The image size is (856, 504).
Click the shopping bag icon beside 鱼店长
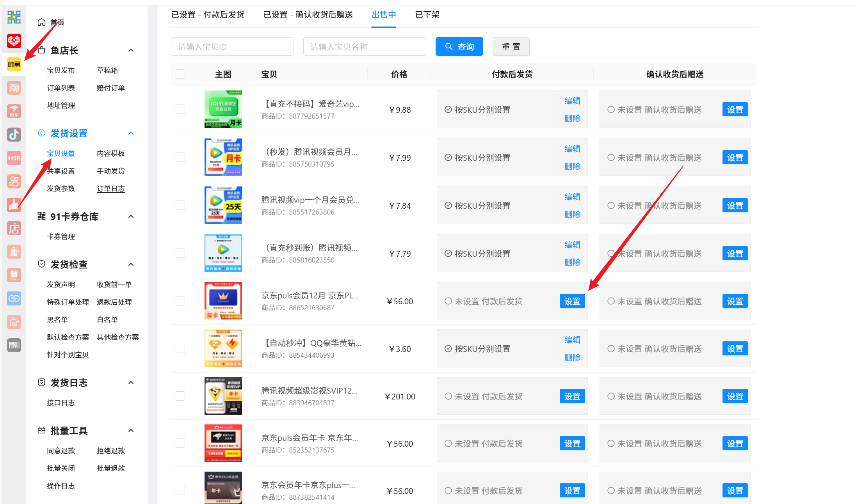click(41, 50)
